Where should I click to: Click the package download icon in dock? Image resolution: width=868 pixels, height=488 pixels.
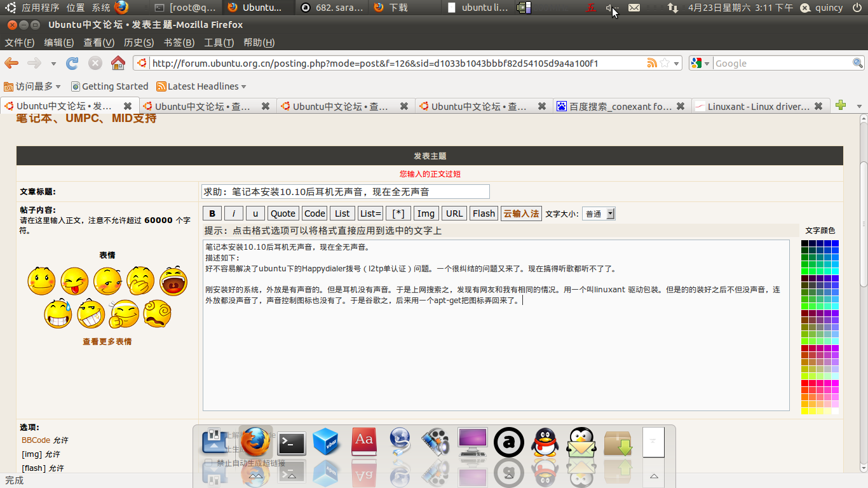click(x=618, y=443)
